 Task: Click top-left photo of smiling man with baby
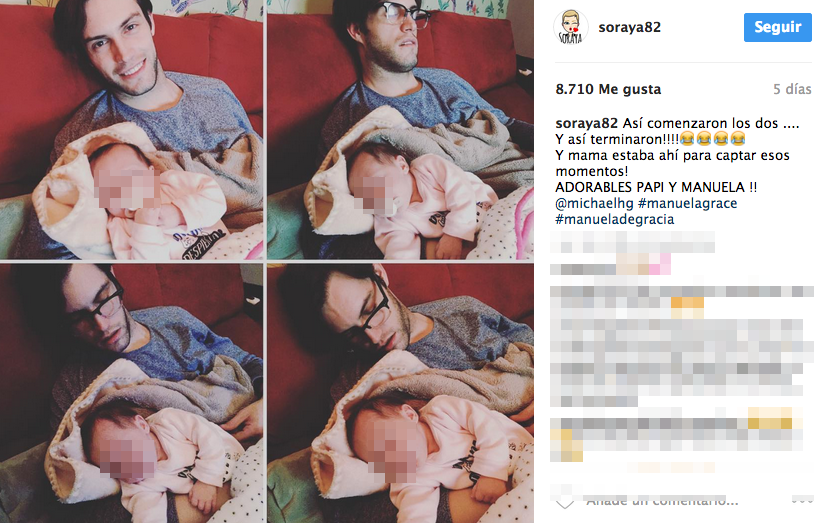click(131, 130)
